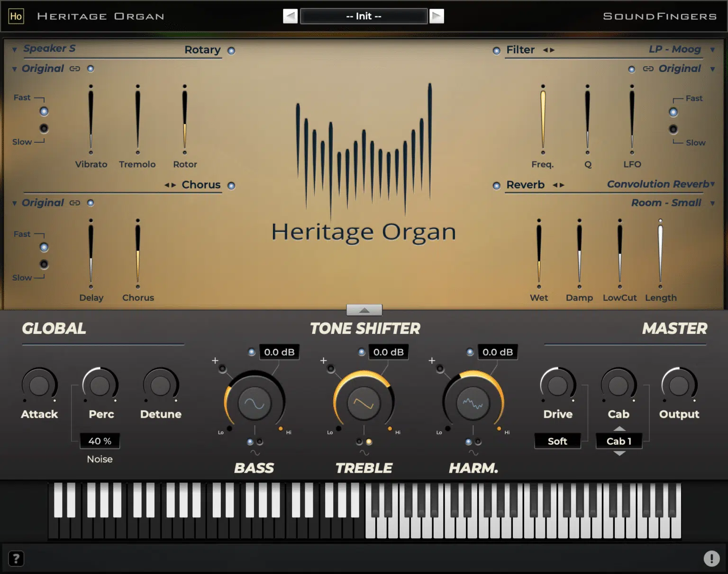
Task: Open the help question mark icon
Action: pyautogui.click(x=16, y=559)
